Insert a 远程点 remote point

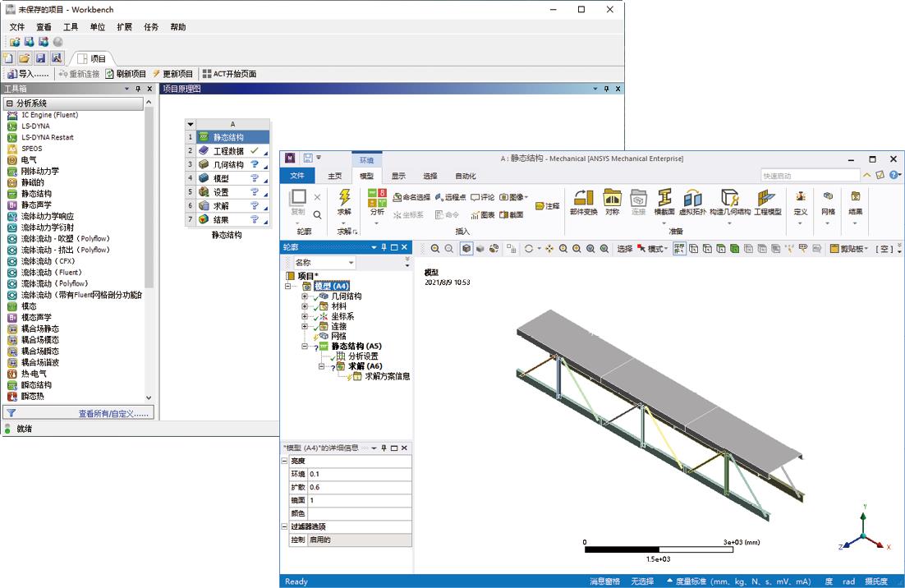click(450, 197)
